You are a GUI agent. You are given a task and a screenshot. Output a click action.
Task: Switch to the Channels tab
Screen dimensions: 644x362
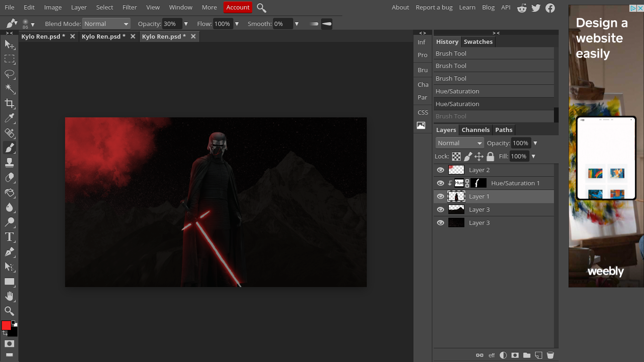tap(475, 130)
